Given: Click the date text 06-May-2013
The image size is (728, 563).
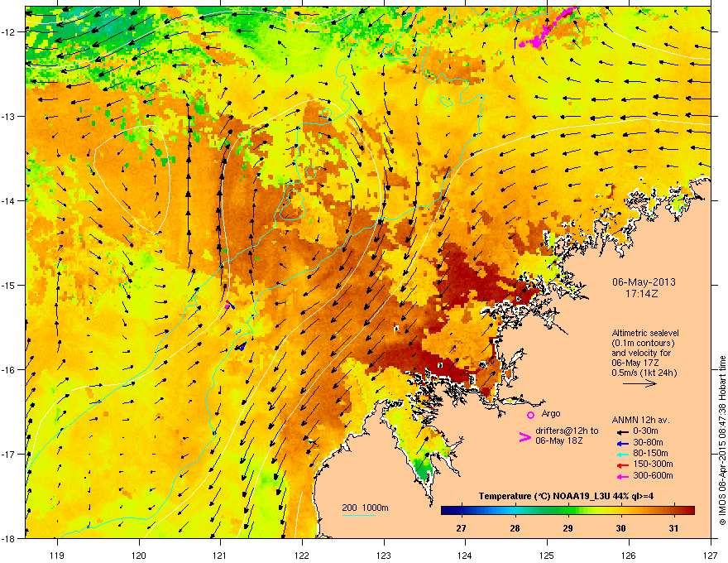Looking at the screenshot, I should click(x=644, y=282).
